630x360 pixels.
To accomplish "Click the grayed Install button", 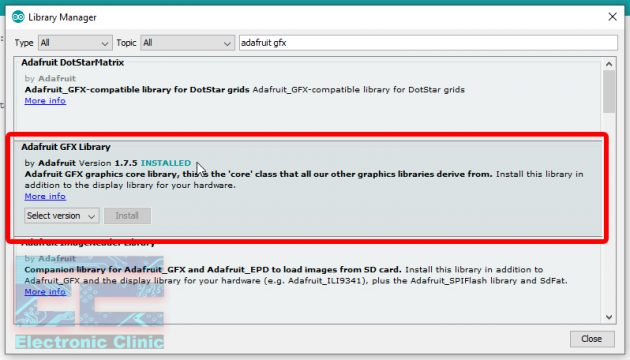I will pyautogui.click(x=127, y=216).
